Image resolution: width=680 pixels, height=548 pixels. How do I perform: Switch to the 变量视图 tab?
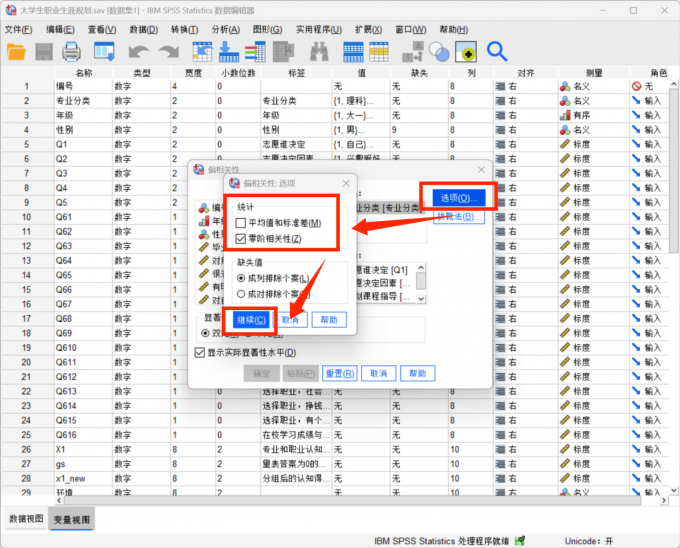[72, 519]
